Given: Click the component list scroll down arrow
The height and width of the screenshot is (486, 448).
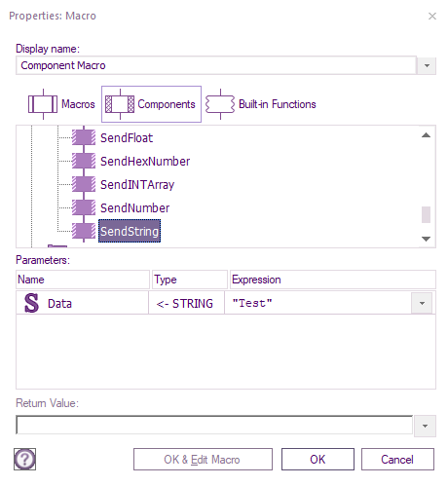Looking at the screenshot, I should click(426, 239).
